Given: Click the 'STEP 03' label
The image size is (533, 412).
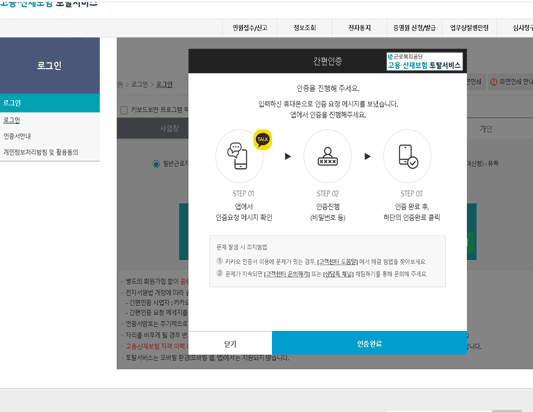Looking at the screenshot, I should point(412,193).
